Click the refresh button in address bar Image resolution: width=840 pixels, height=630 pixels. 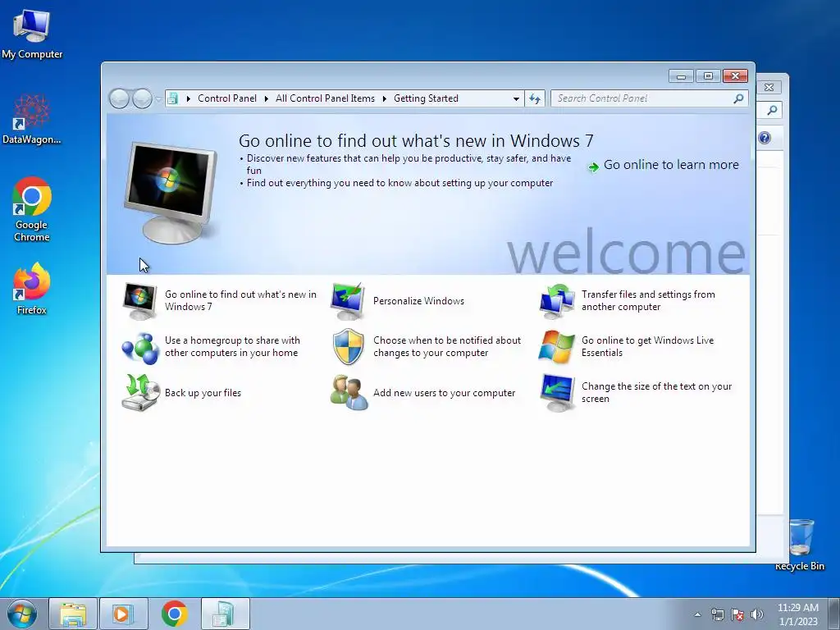535,98
